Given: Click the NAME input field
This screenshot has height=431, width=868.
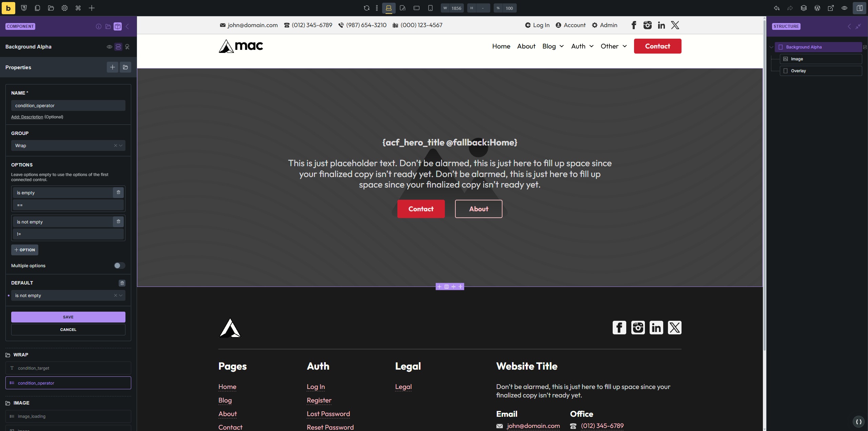Looking at the screenshot, I should tap(68, 105).
